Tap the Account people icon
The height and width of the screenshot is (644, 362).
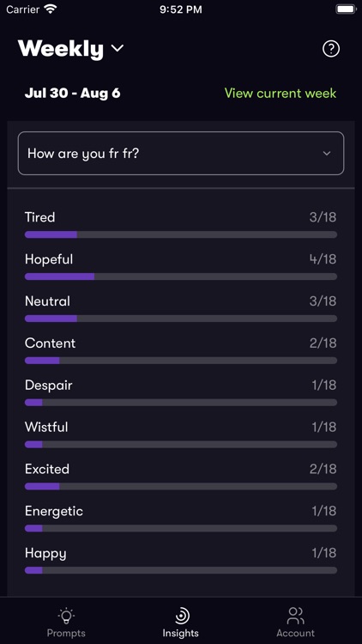click(295, 616)
